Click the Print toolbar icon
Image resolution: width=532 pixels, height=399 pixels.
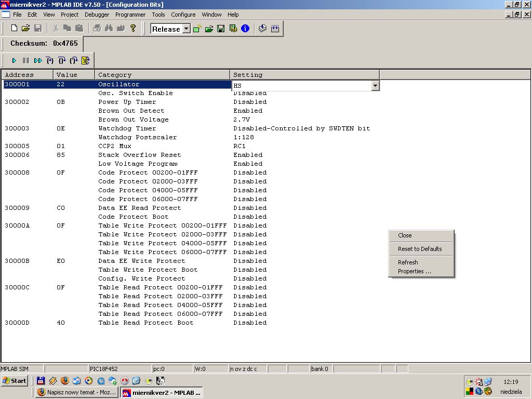pyautogui.click(x=97, y=28)
